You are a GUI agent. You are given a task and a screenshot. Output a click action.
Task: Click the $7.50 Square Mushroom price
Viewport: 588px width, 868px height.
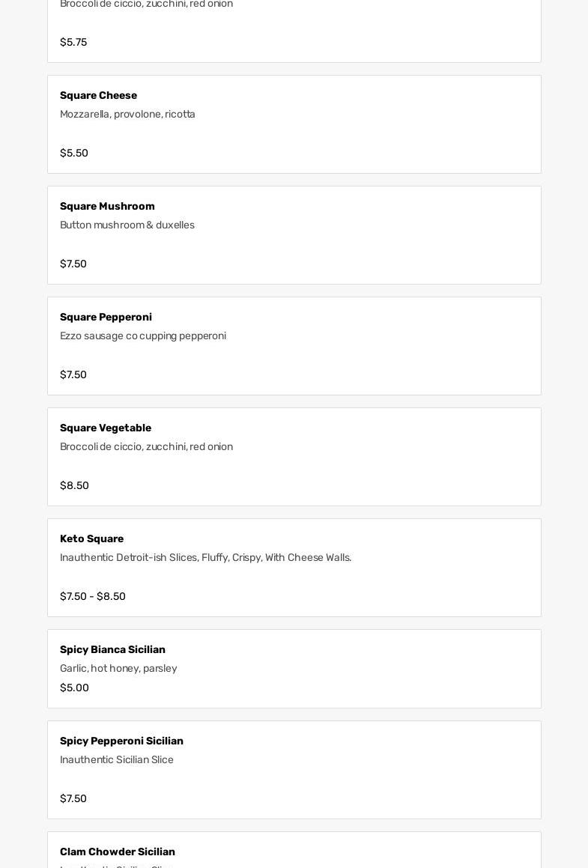73,264
